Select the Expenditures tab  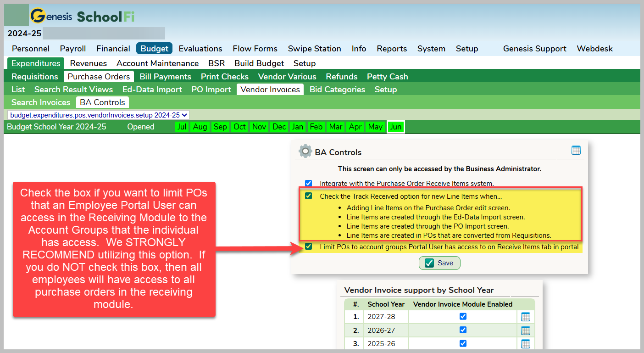(36, 63)
